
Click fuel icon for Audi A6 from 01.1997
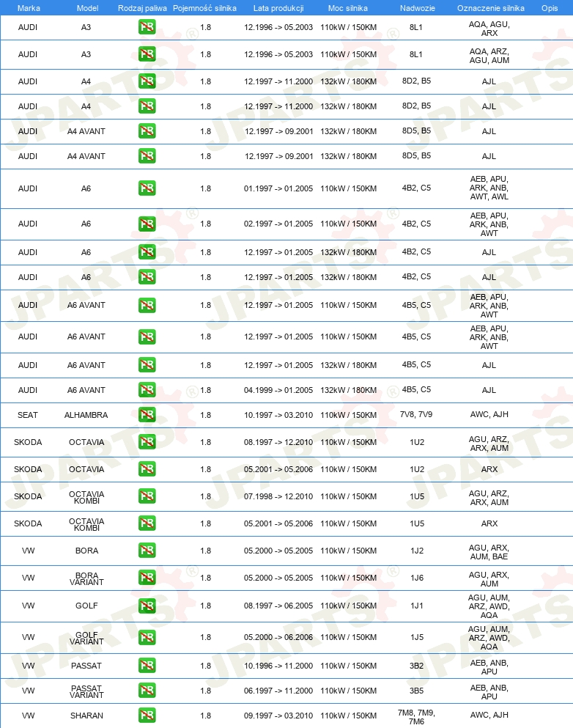[x=147, y=188]
